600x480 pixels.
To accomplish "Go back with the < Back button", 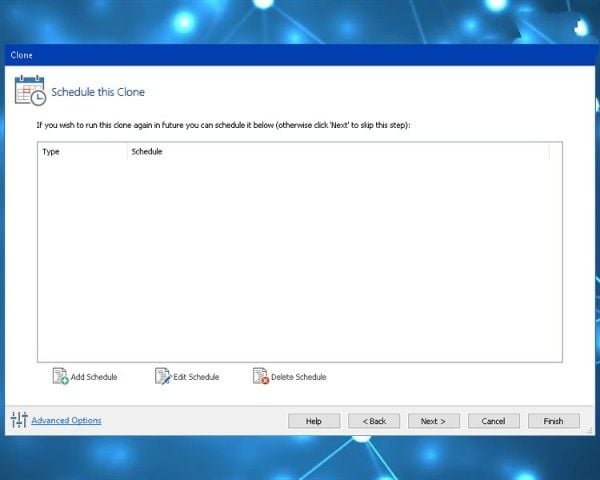I will point(374,421).
